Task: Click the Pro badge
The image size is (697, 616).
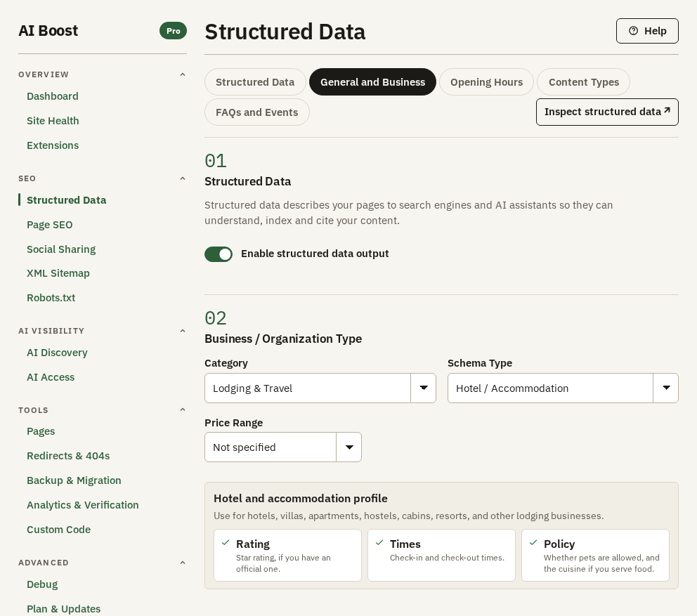Action: pyautogui.click(x=174, y=31)
